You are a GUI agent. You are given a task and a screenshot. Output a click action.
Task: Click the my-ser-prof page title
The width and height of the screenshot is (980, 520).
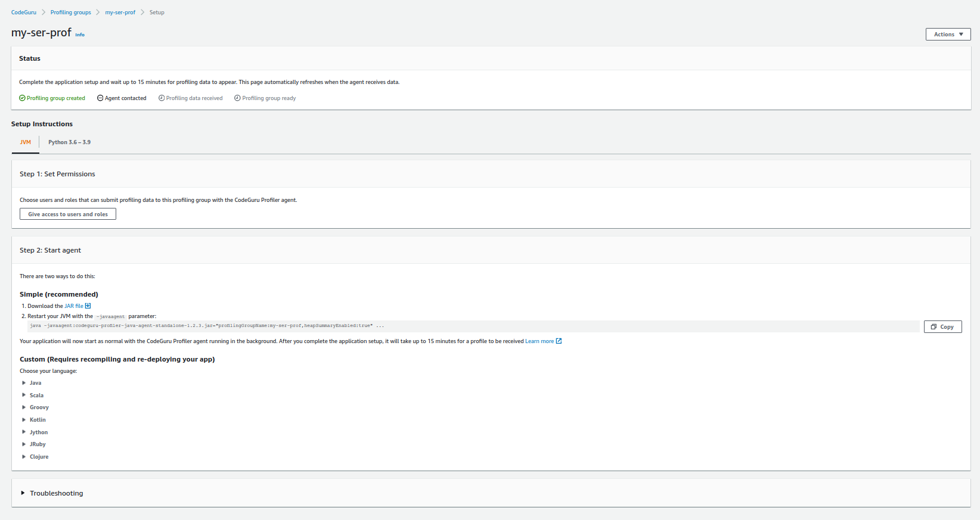(x=41, y=33)
